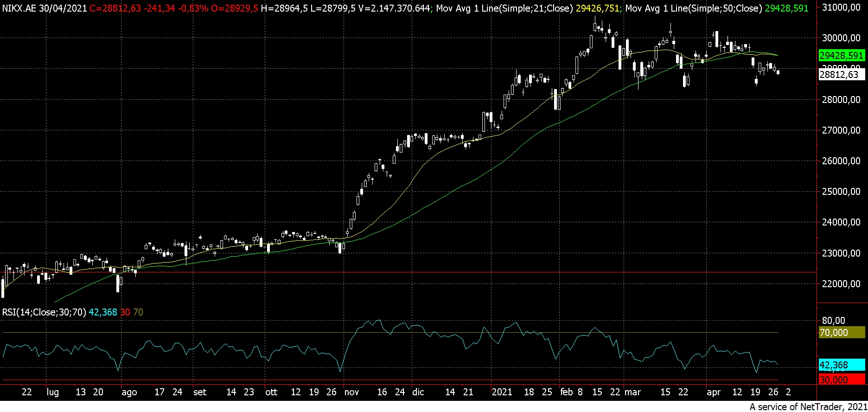
Task: Click the ago month label on time axis
Action: 129,392
